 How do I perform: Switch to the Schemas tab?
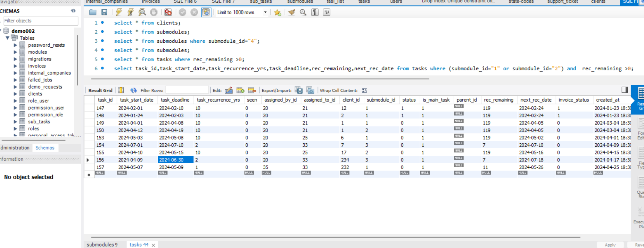[x=45, y=147]
